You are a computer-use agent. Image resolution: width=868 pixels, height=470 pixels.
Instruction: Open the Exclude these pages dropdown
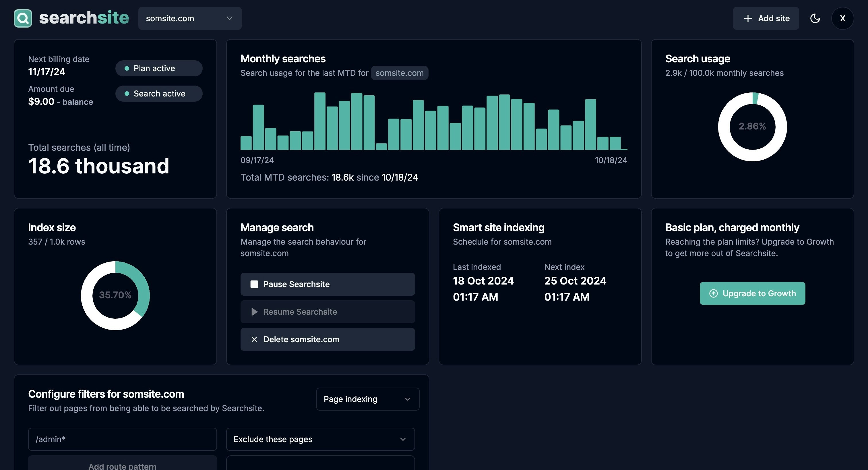coord(320,439)
